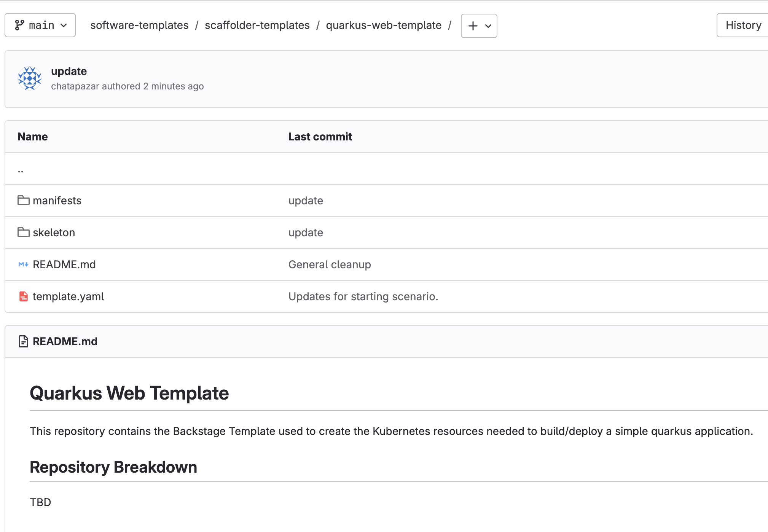Open skeleton row 'update' commit message
The height and width of the screenshot is (532, 768).
tap(306, 233)
